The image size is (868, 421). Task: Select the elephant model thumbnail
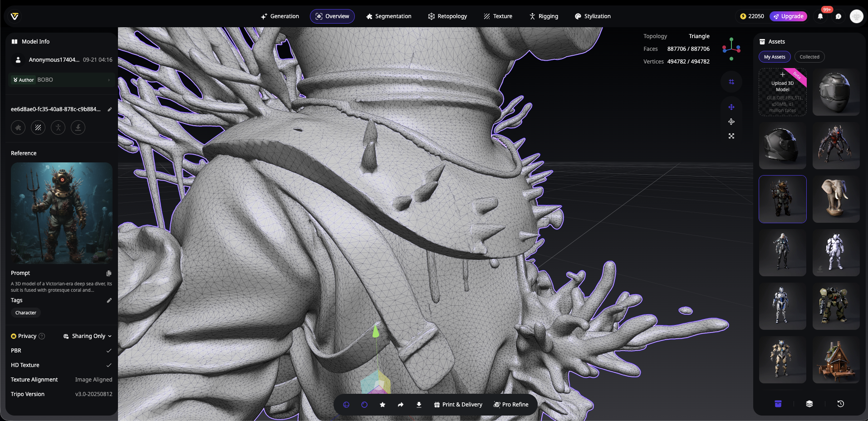[836, 199]
